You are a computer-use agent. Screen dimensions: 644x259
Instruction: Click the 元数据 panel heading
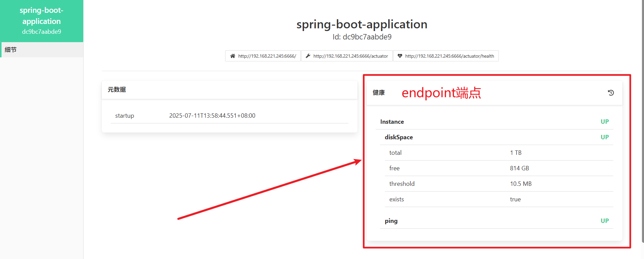(x=117, y=90)
